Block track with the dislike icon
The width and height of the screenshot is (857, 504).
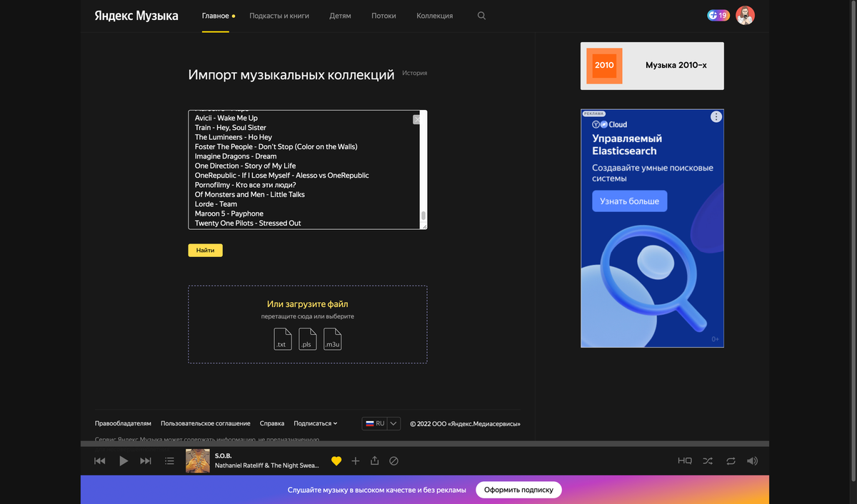(x=394, y=461)
